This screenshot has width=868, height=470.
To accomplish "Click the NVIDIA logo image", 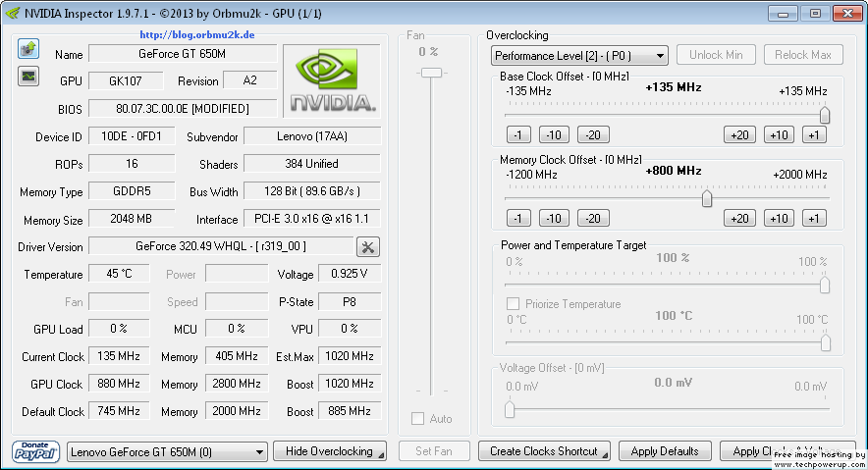I will 332,80.
